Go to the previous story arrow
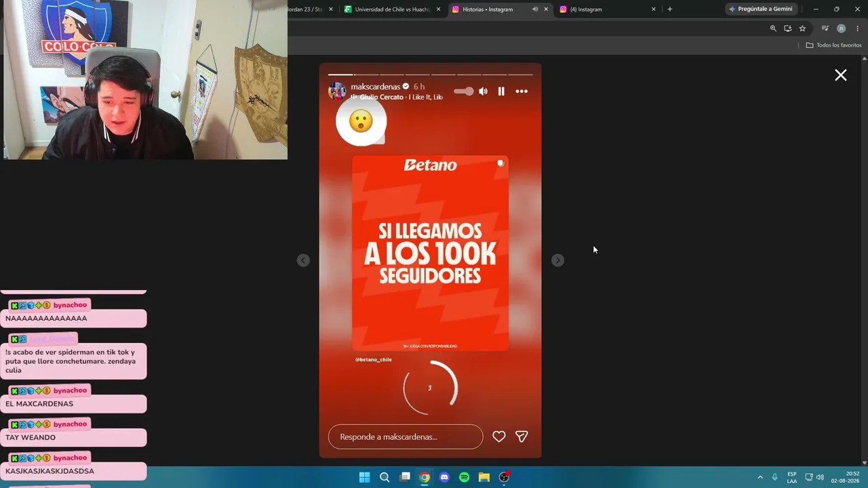The height and width of the screenshot is (488, 868). point(303,260)
